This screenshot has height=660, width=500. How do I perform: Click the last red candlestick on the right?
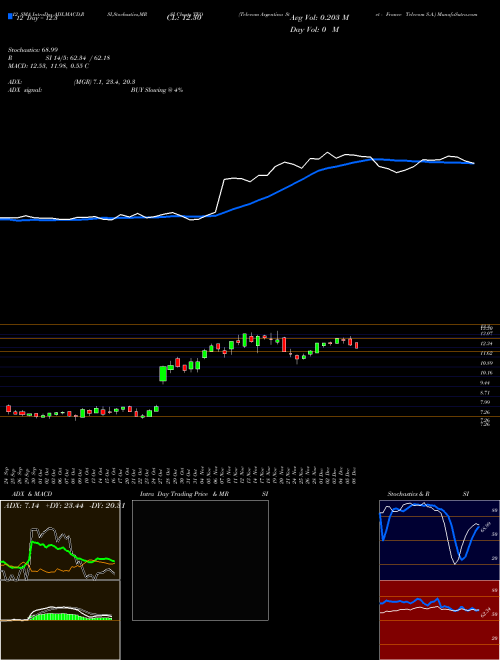click(x=356, y=345)
